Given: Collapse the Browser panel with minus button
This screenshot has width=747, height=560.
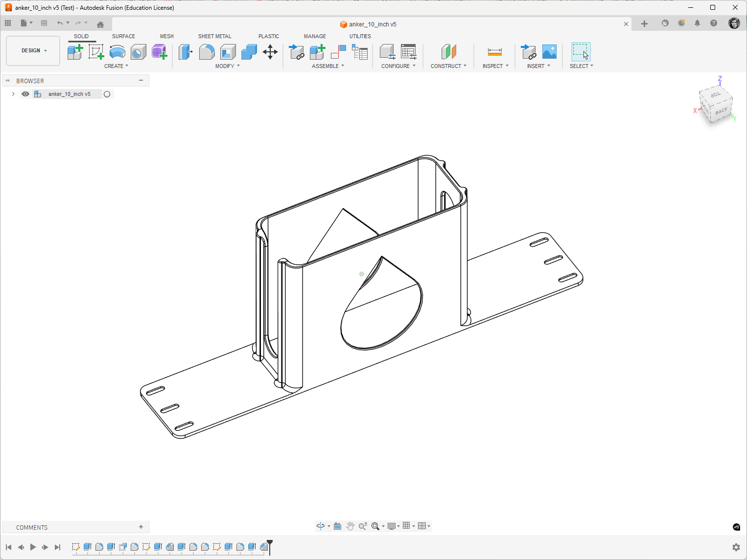Looking at the screenshot, I should point(141,80).
